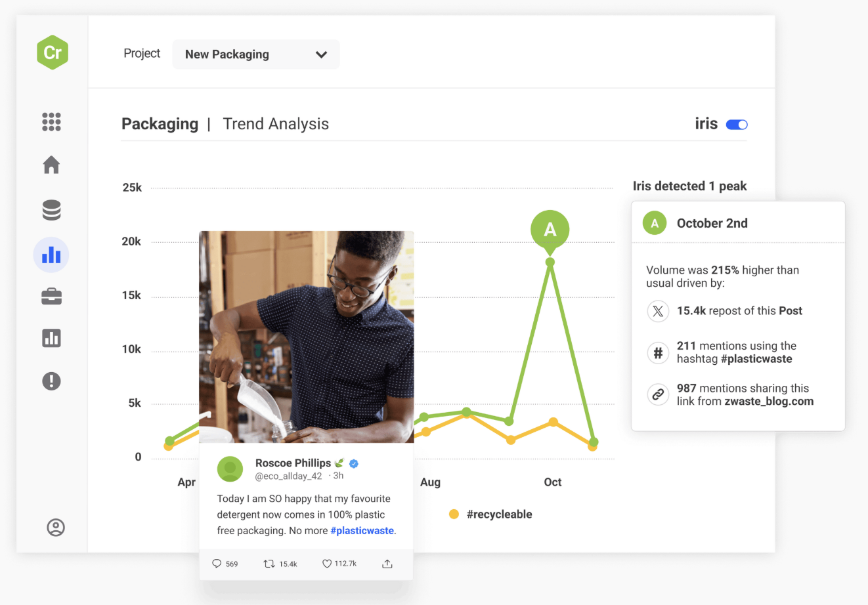Click the Oct x-axis label
Viewport: 868px width, 605px height.
click(553, 482)
